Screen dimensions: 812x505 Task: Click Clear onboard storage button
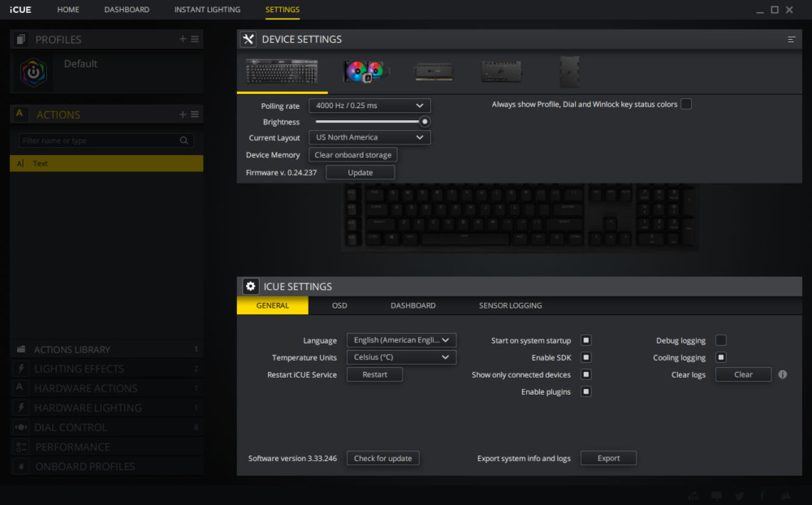[353, 155]
